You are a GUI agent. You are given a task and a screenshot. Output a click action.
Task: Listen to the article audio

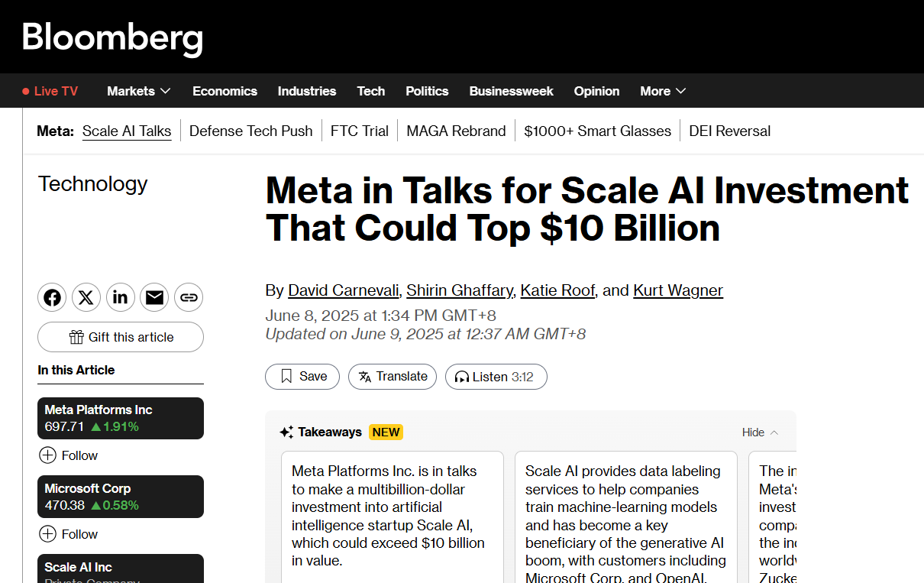pyautogui.click(x=496, y=377)
